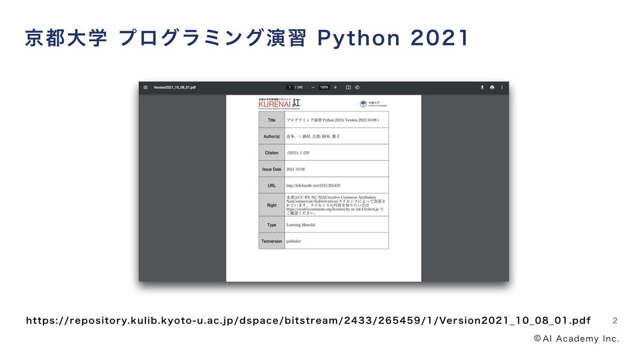Open the PDF viewer more options menu

(502, 87)
